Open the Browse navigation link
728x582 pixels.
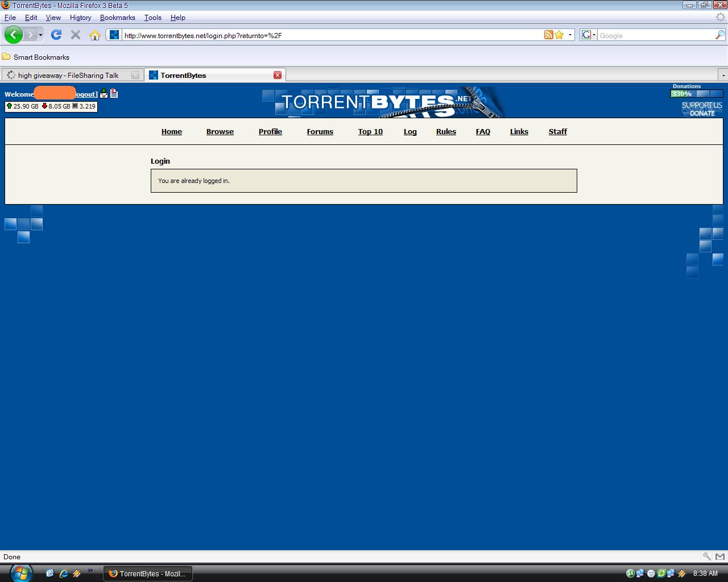[220, 131]
